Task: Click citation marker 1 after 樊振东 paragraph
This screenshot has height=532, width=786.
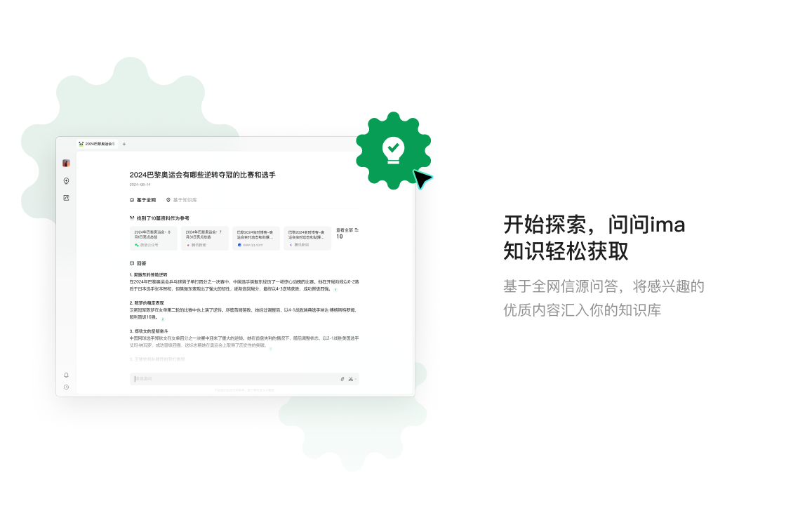Action: (x=335, y=289)
